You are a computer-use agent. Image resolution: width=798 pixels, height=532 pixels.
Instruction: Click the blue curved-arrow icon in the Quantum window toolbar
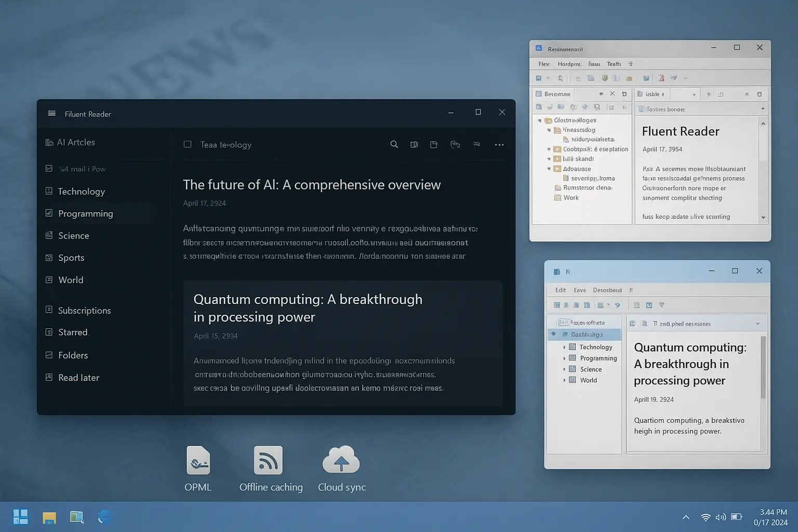coord(618,305)
